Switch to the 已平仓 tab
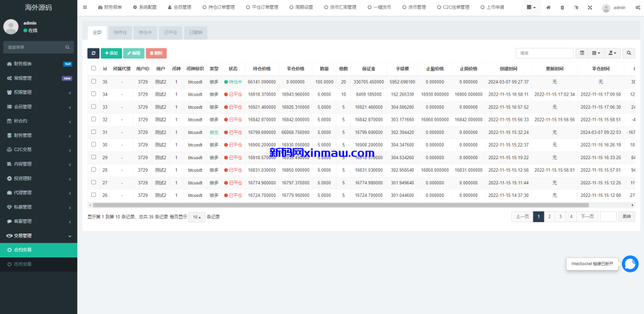This screenshot has width=644, height=314. [x=170, y=33]
